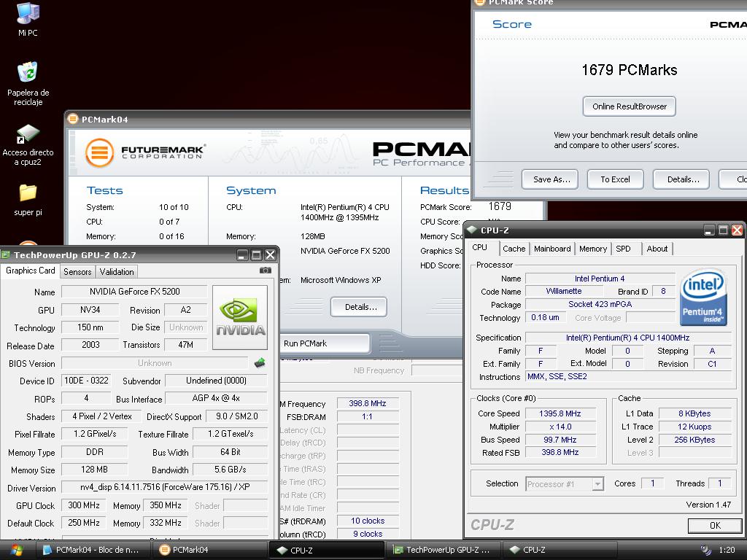
Task: Expand Processor selection dropdown in CPU-Z
Action: pos(597,484)
